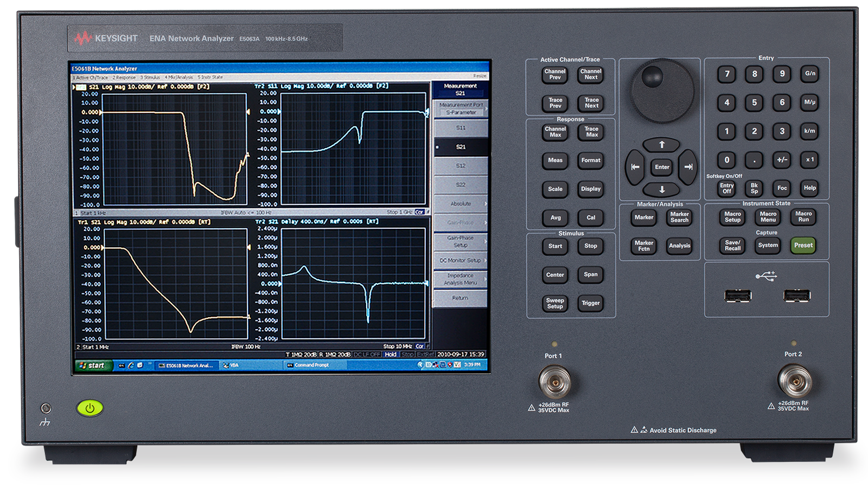Image resolution: width=868 pixels, height=488 pixels.
Task: Toggle the ExtRef indicator
Action: coord(425,353)
